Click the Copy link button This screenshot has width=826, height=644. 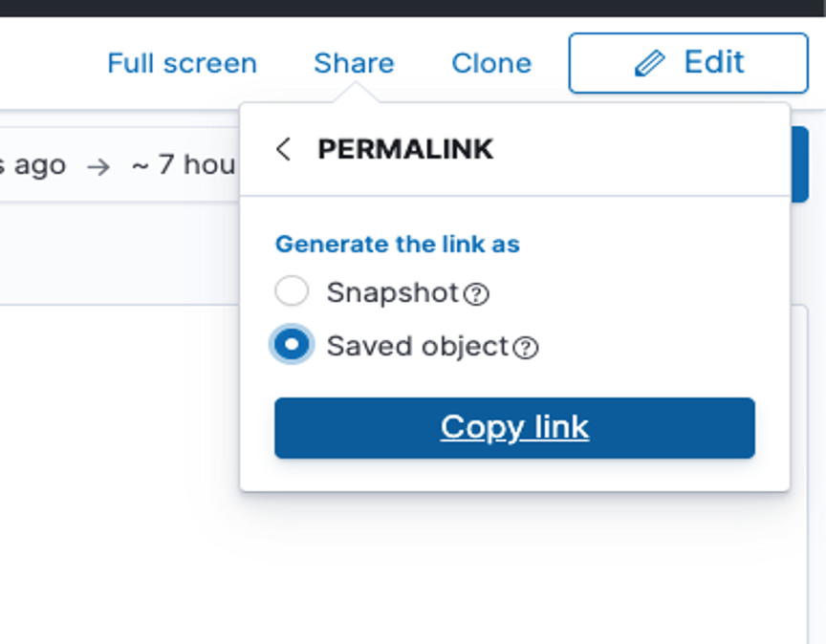tap(514, 427)
